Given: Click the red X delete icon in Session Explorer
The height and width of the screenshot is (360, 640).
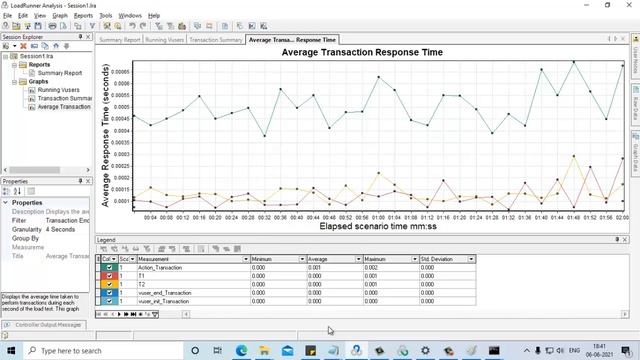Looking at the screenshot, I should (x=23, y=46).
